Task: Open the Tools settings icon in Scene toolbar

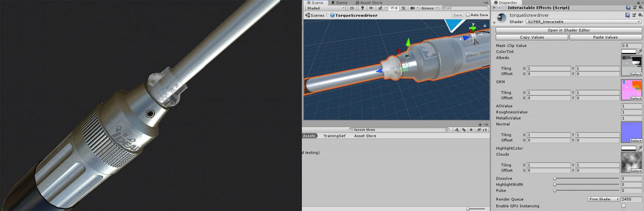Action: tap(403, 8)
